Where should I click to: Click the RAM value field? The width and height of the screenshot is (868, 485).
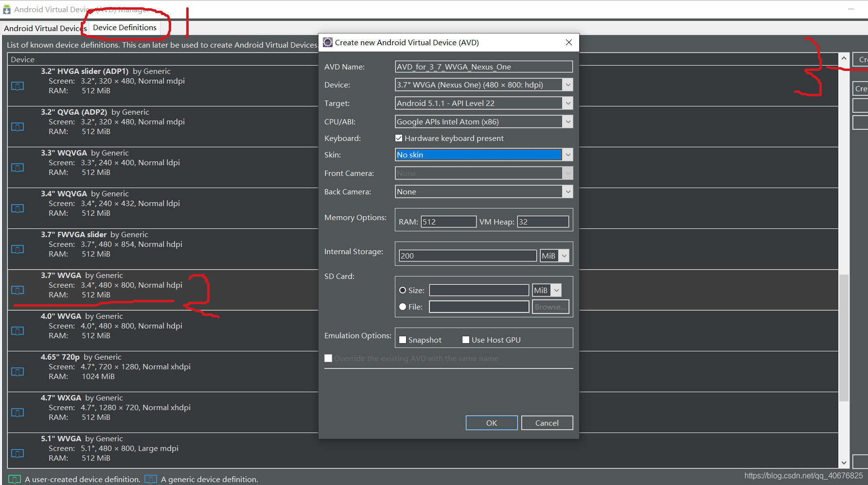tap(448, 222)
